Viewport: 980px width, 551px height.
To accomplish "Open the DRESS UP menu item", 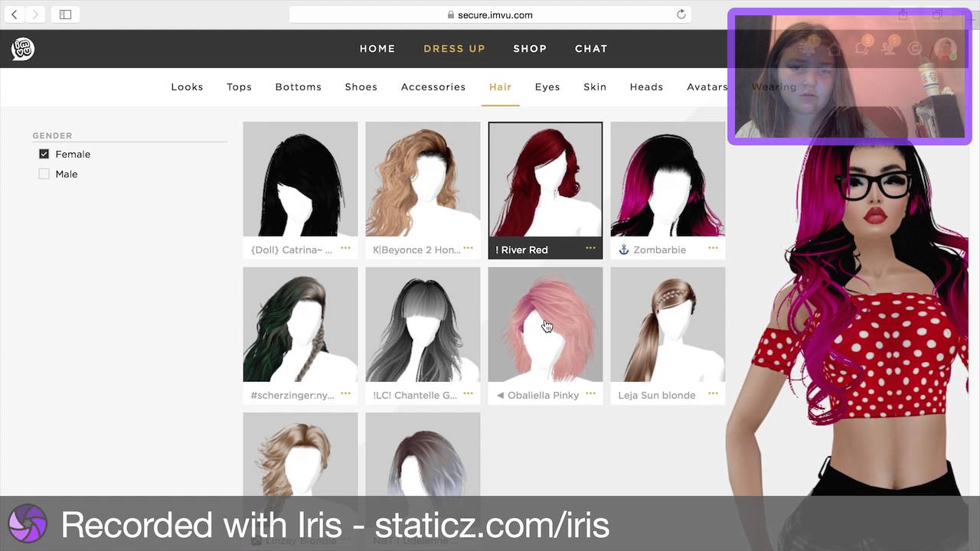I will click(x=454, y=48).
